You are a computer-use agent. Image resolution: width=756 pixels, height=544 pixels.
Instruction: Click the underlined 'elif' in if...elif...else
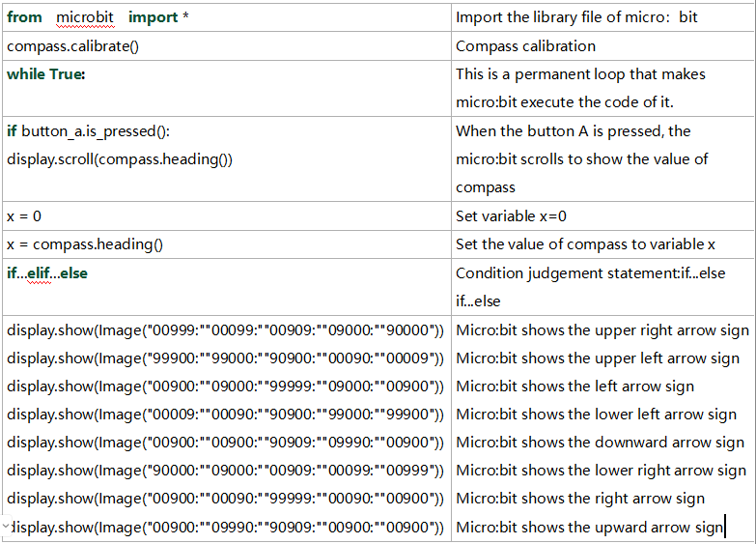point(39,273)
